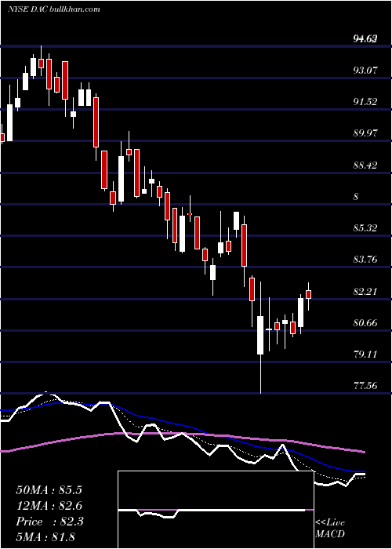This screenshot has width=392, height=549.
Task: Select the 82.21 price axis label
Action: tap(365, 291)
